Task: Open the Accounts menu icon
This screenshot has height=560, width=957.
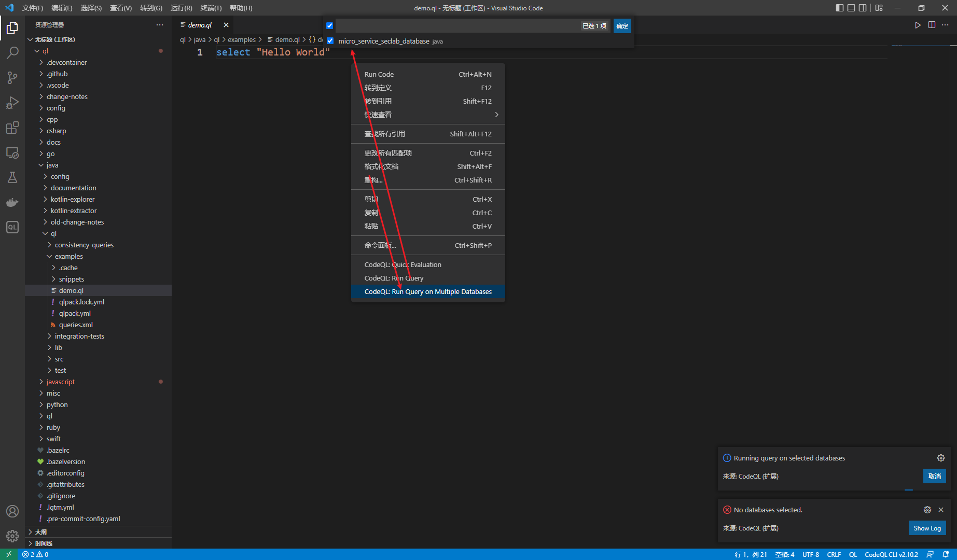Action: [x=12, y=511]
